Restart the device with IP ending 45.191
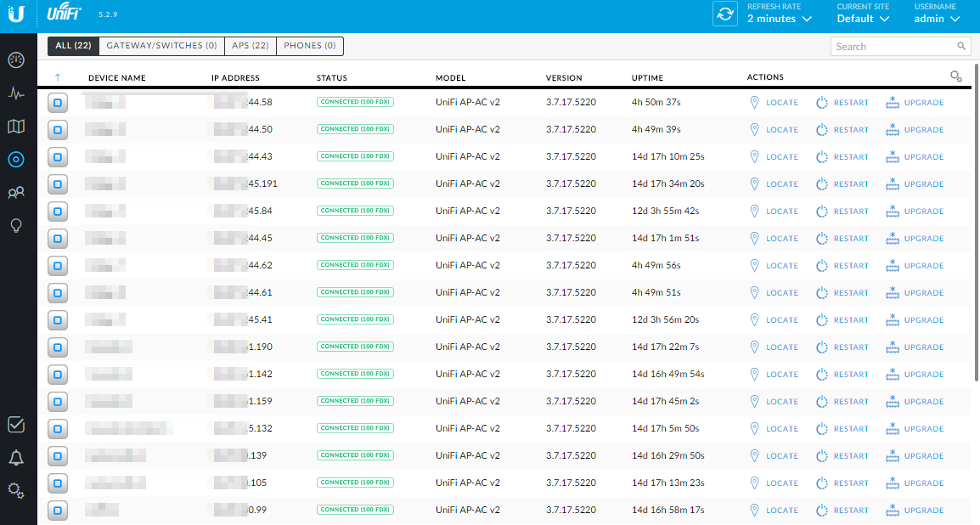 [x=842, y=184]
